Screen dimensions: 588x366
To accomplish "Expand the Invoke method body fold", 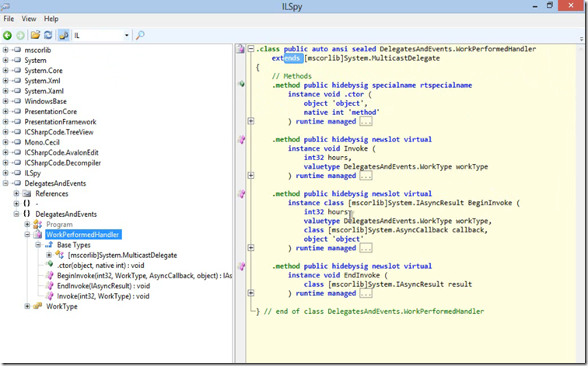I will pyautogui.click(x=251, y=176).
